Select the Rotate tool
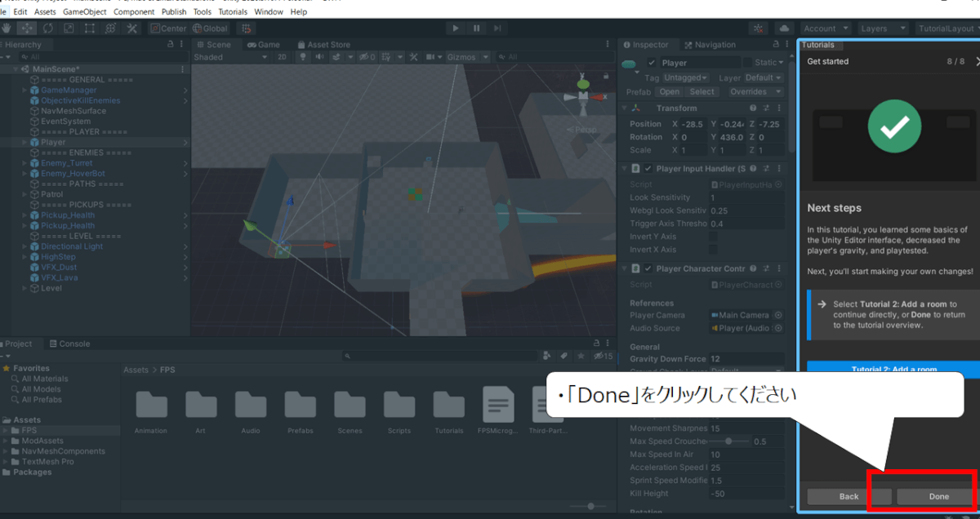Screen dimensions: 980x519 [48, 29]
